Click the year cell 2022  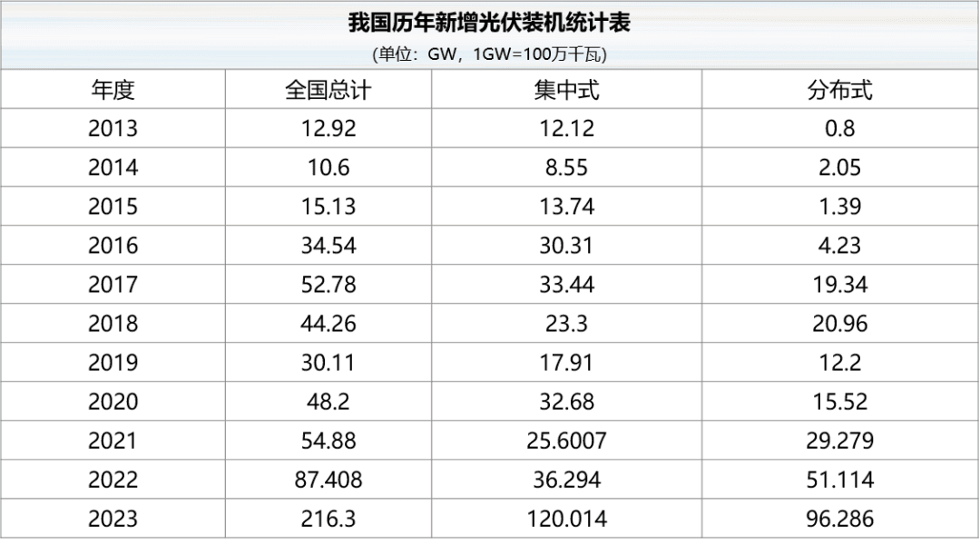[113, 480]
